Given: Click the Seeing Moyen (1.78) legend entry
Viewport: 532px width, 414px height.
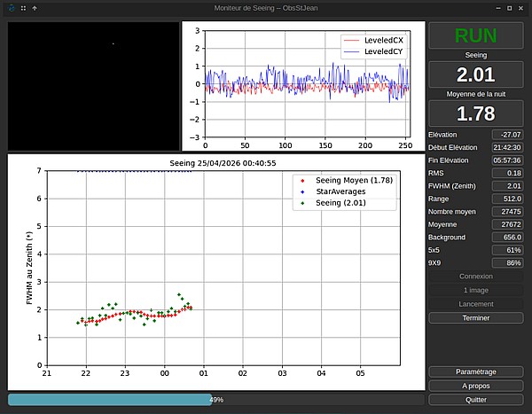Looking at the screenshot, I should pyautogui.click(x=346, y=180).
